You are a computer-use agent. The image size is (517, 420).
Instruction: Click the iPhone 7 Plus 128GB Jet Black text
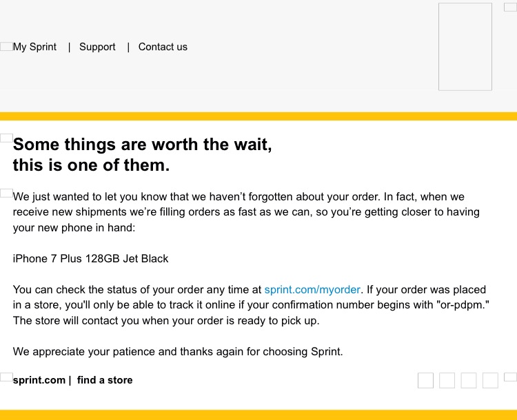[91, 259]
